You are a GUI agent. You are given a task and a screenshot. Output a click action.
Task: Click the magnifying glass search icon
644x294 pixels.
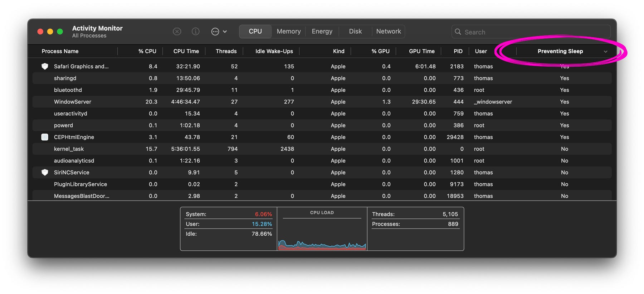pos(458,32)
